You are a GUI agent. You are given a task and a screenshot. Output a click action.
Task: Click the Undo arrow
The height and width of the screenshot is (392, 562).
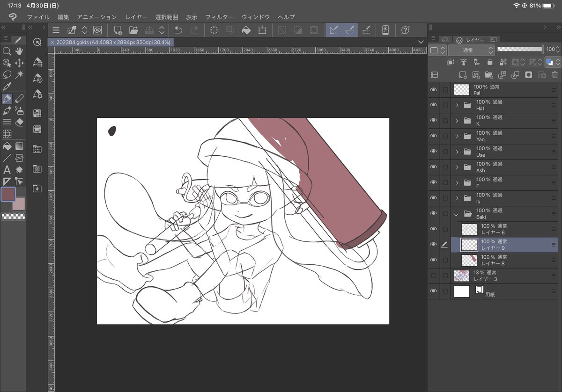click(x=178, y=30)
